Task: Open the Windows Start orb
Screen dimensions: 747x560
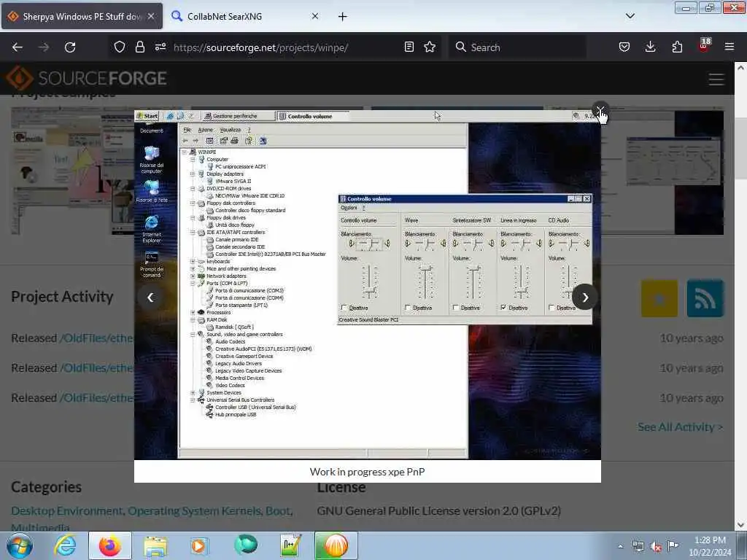Action: [20, 545]
